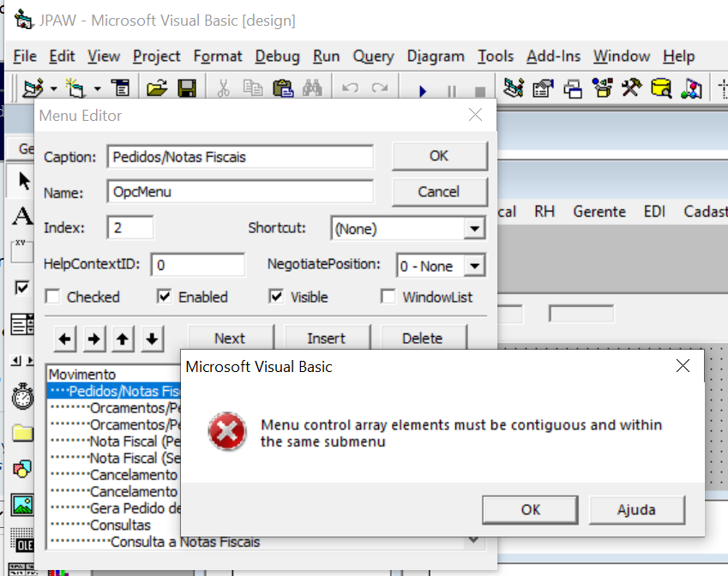Open the Debug menu

click(277, 57)
